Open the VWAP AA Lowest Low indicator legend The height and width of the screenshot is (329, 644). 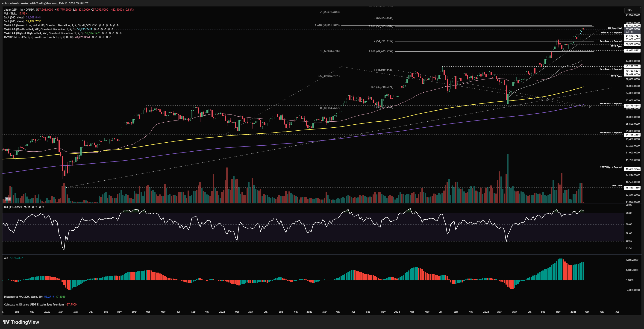point(42,25)
